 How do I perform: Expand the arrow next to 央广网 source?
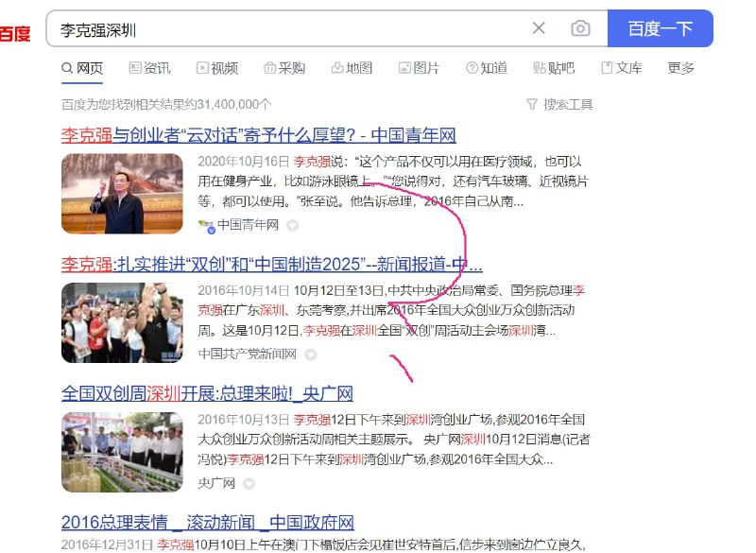tap(248, 484)
